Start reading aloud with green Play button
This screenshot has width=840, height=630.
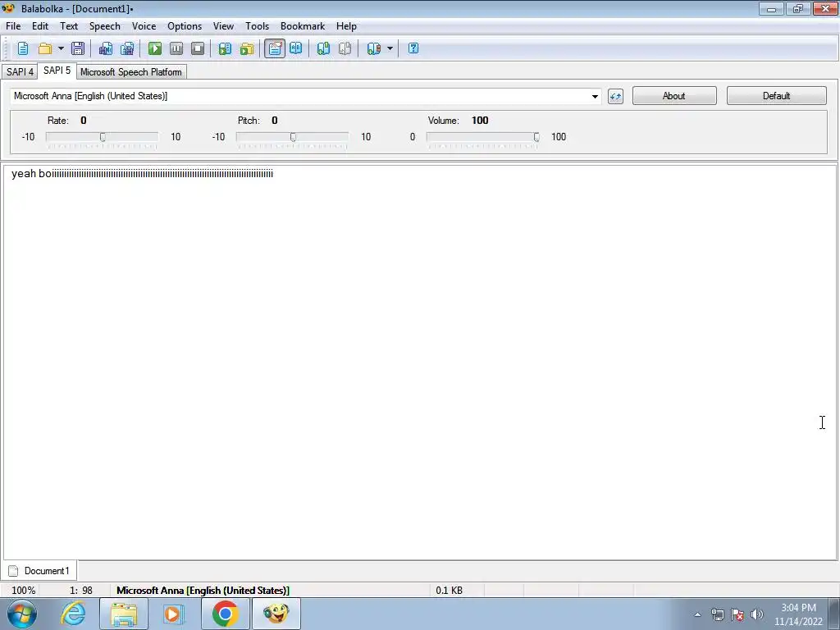click(155, 48)
